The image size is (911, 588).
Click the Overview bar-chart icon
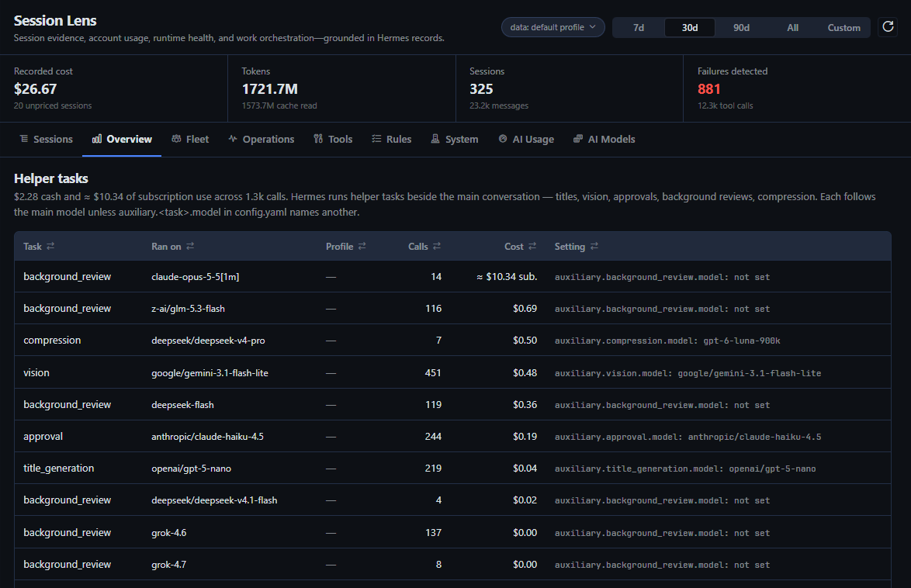coord(97,139)
